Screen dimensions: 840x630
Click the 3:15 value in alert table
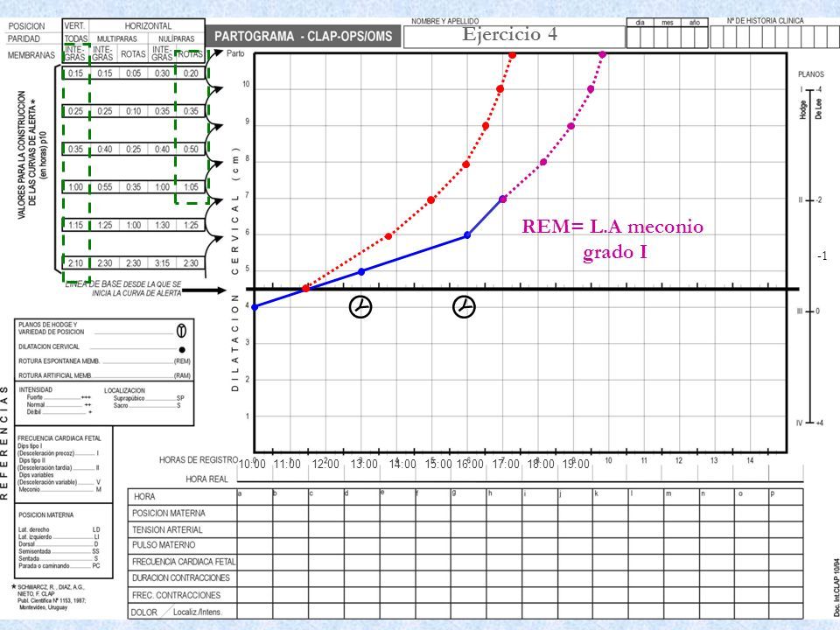pos(163,263)
